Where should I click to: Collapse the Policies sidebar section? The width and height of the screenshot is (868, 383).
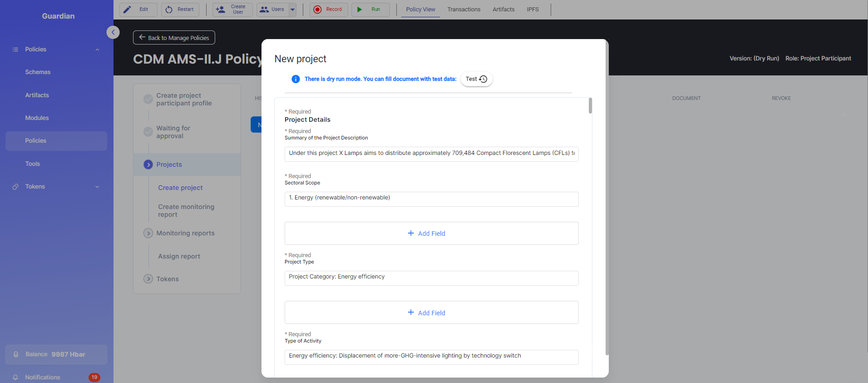click(x=97, y=50)
